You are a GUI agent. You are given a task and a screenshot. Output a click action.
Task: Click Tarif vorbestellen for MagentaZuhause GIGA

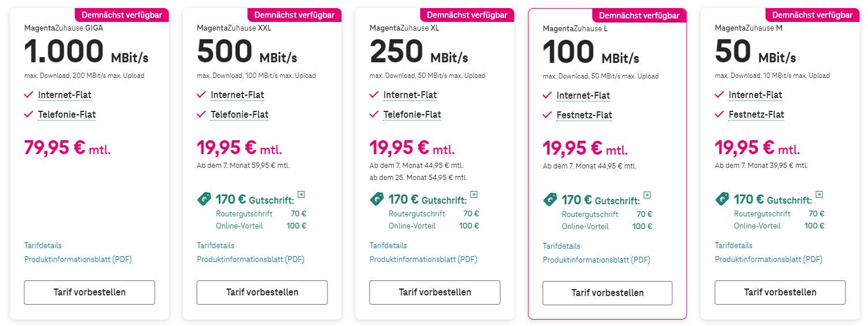pos(90,293)
